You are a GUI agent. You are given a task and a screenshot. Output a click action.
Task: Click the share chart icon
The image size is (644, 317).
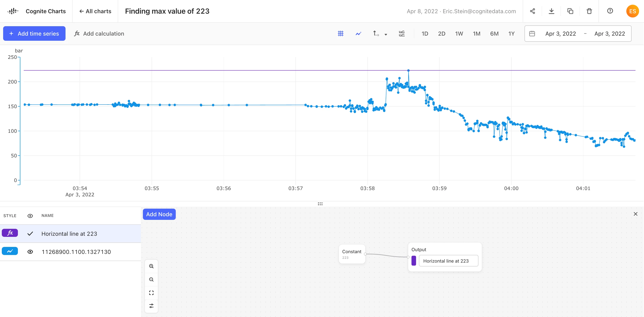click(532, 11)
